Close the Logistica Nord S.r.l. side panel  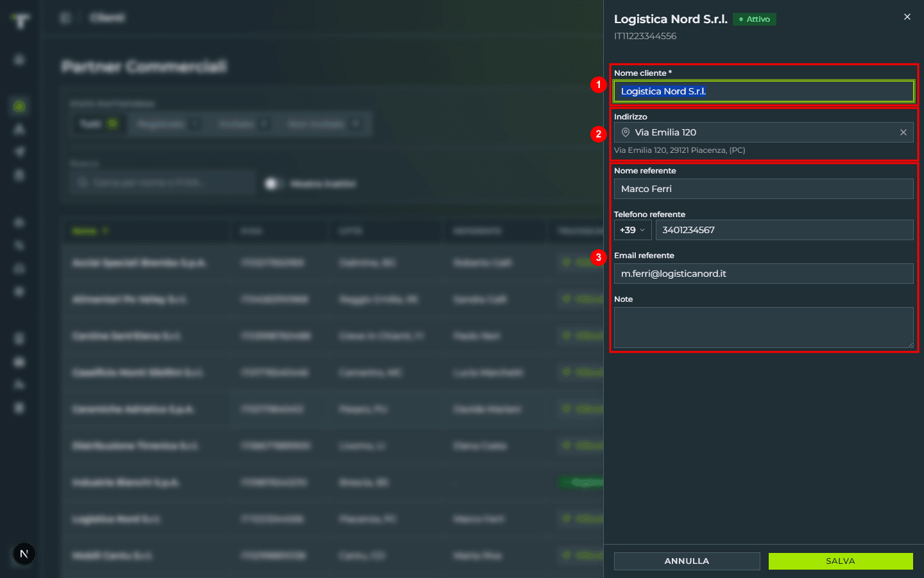(x=907, y=17)
